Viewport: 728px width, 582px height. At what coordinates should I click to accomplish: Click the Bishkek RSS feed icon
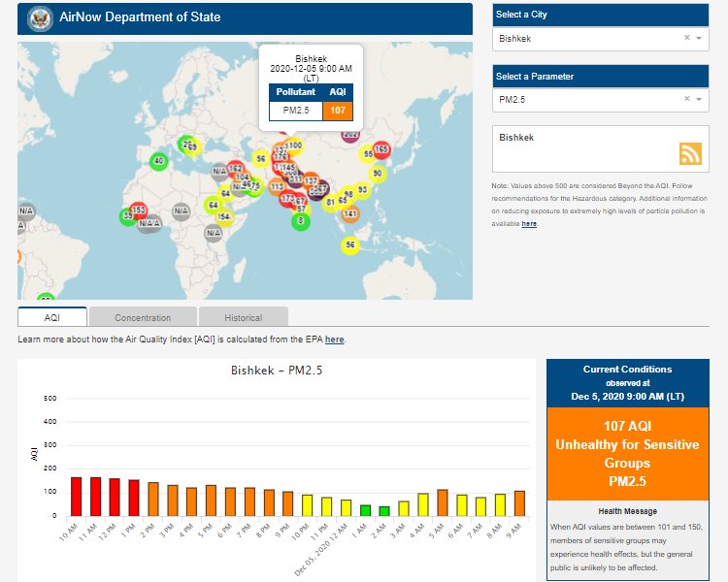click(690, 153)
